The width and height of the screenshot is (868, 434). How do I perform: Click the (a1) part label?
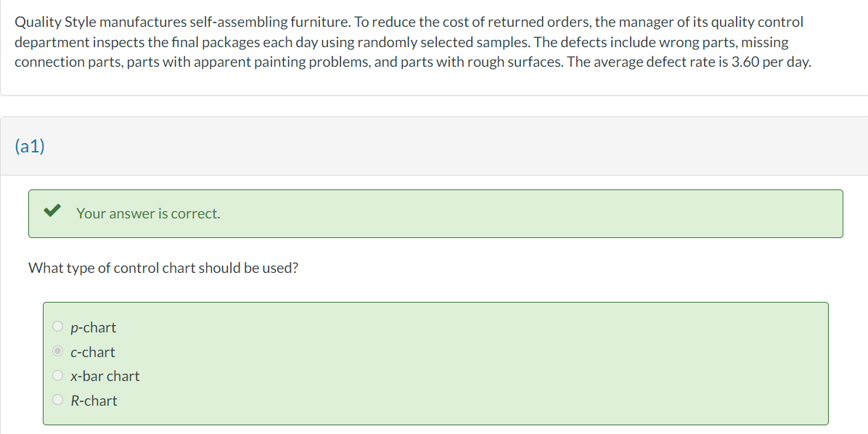coord(30,147)
